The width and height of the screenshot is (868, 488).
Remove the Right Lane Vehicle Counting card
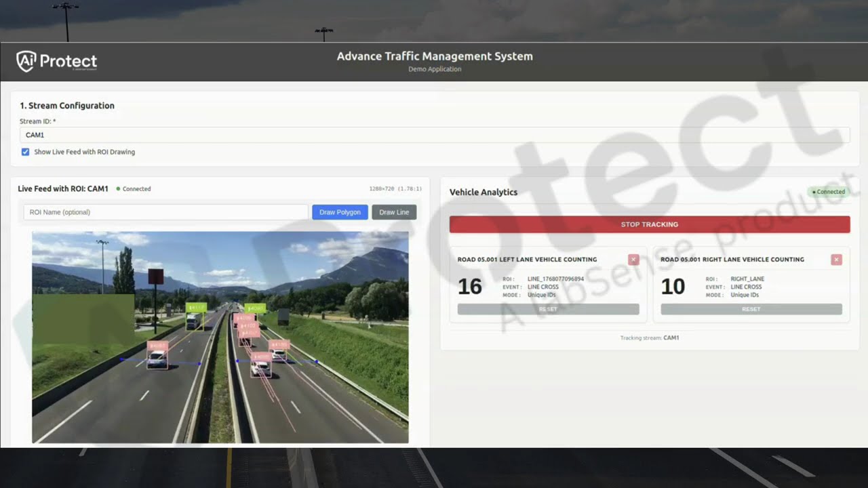click(837, 260)
